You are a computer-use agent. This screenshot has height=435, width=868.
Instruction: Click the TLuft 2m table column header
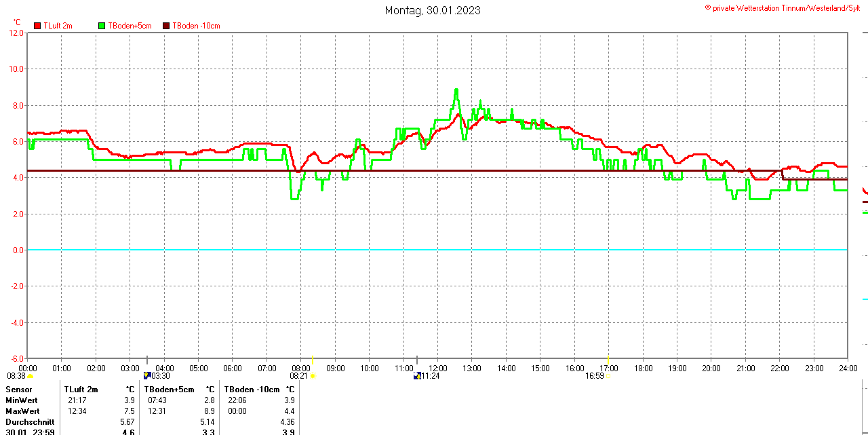coord(81,390)
